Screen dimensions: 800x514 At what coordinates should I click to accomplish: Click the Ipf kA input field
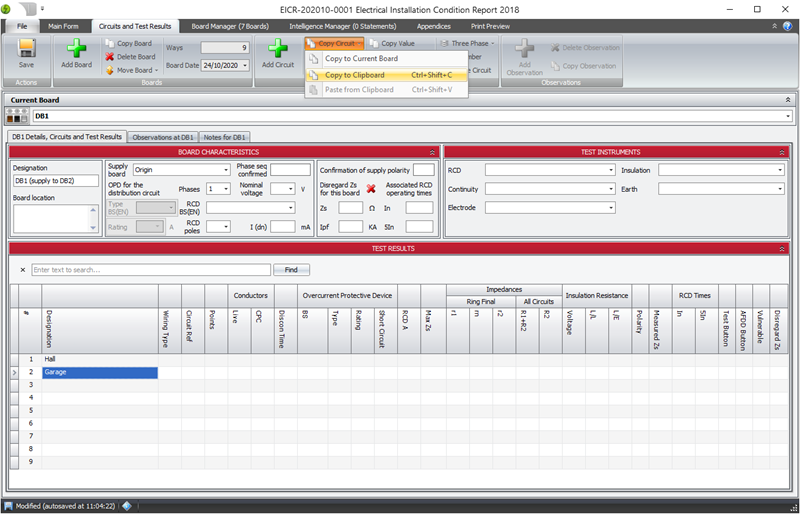[351, 227]
